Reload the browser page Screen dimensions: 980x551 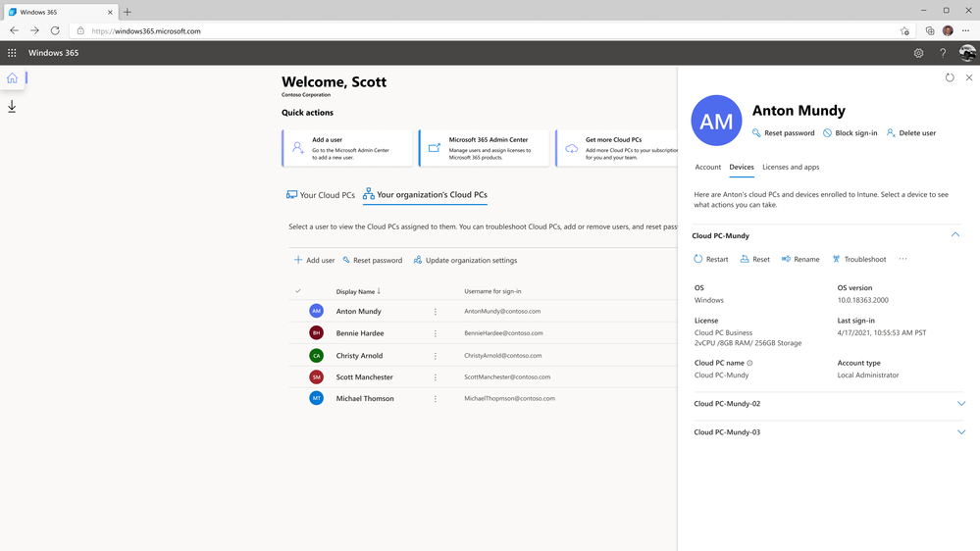55,30
